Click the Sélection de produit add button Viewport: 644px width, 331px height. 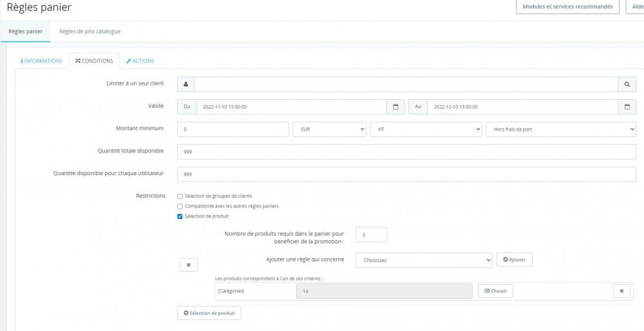209,313
